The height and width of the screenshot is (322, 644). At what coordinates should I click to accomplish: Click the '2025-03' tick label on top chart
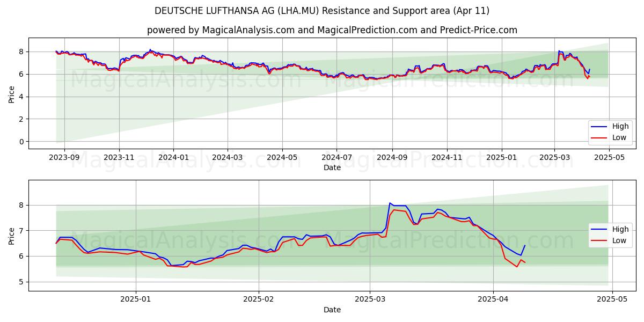tap(554, 157)
